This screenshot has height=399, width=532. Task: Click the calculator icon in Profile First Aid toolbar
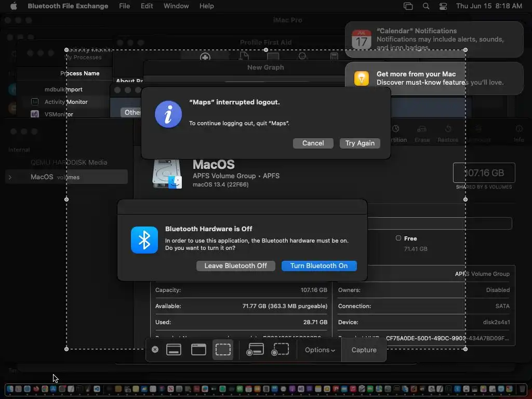click(x=334, y=56)
